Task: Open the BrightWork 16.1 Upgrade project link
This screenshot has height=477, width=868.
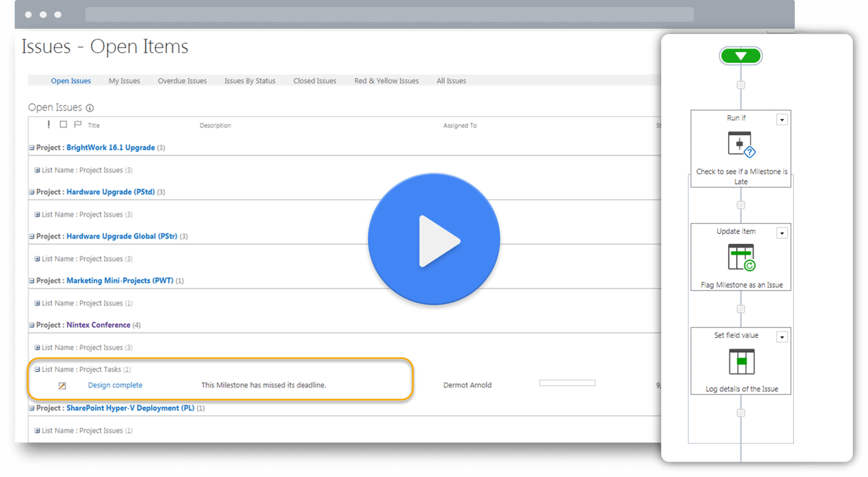Action: point(110,148)
